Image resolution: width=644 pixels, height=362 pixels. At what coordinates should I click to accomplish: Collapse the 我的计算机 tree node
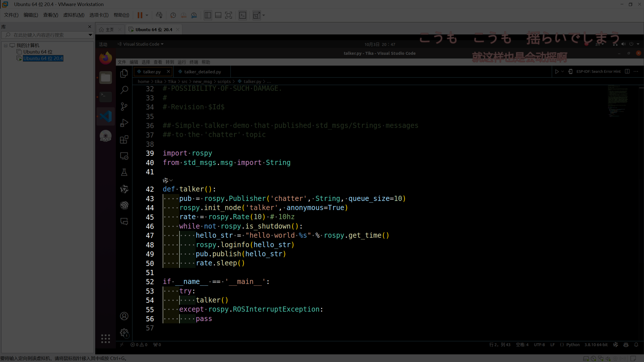[6, 46]
